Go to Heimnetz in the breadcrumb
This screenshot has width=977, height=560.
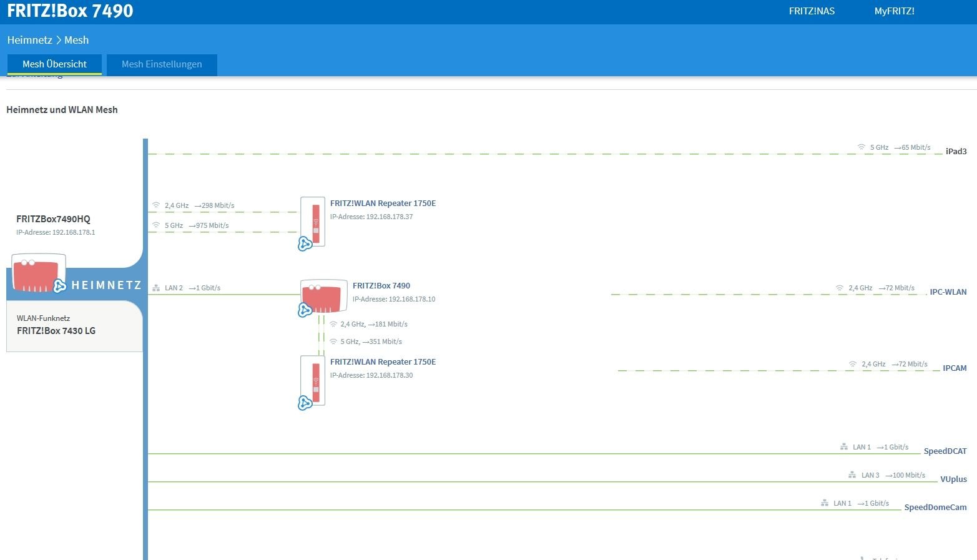tap(29, 40)
